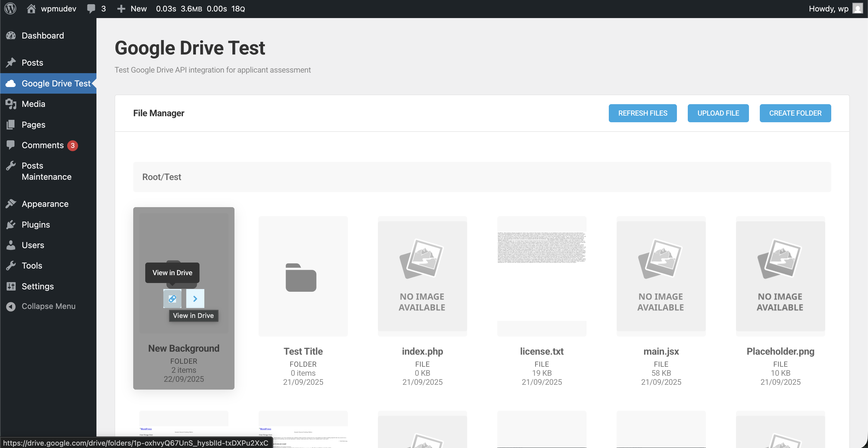The height and width of the screenshot is (448, 868).
Task: Click the 3.6MB memory usage stat
Action: (x=191, y=9)
